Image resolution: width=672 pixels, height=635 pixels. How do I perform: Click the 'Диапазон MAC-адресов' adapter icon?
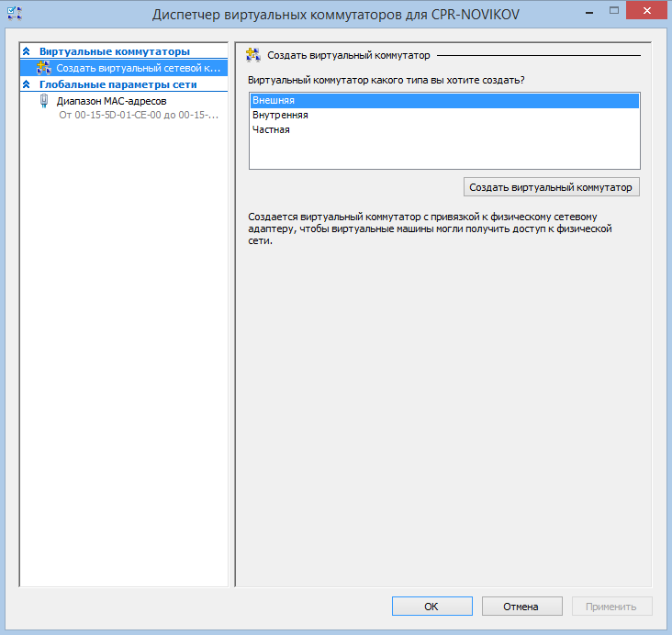tap(44, 101)
